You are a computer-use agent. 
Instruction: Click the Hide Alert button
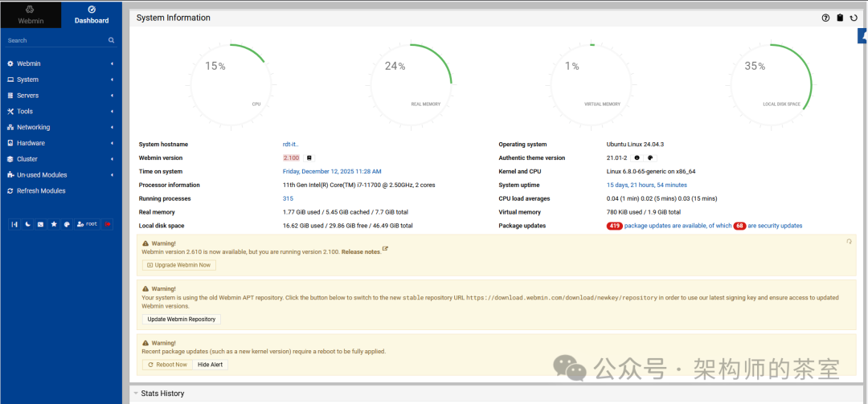[x=211, y=365]
